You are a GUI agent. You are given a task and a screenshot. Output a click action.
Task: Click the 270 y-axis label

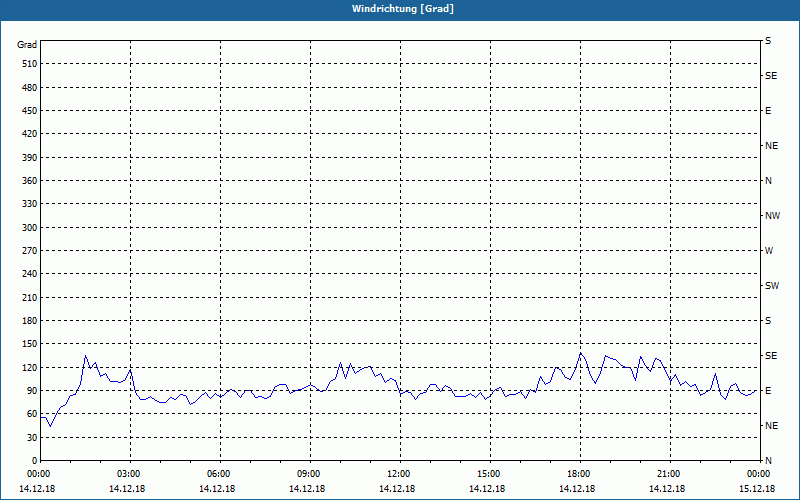click(30, 251)
